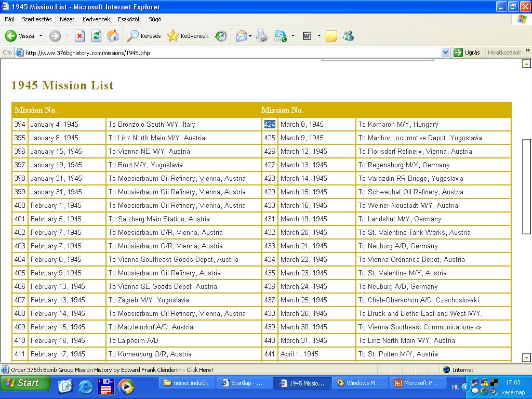Screen dimensions: 532x399
Task: Click 'January 8, 1945' date cell
Action: 67,138
